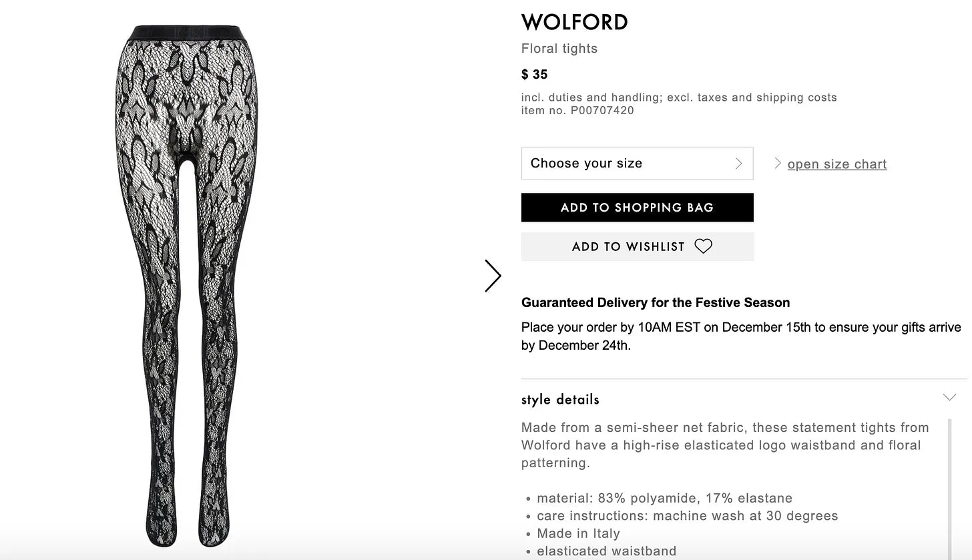Click the next product image arrow
The height and width of the screenshot is (560, 972).
493,276
